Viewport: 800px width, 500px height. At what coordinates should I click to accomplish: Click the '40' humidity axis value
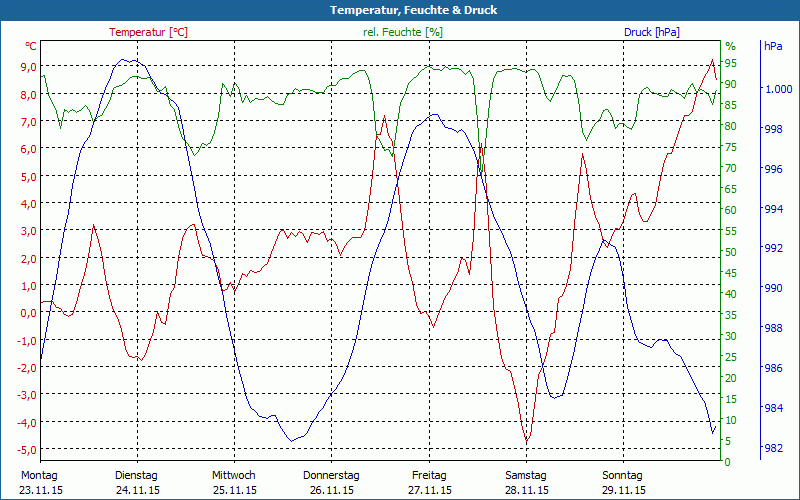[x=731, y=294]
